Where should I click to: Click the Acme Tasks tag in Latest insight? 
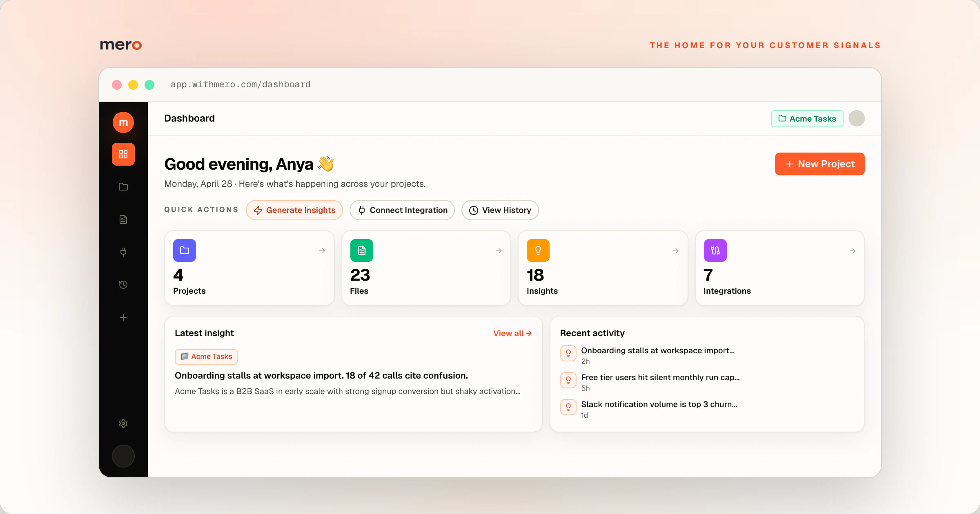point(206,357)
